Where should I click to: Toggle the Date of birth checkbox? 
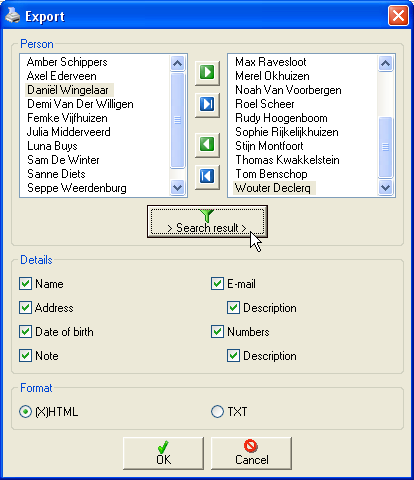[25, 332]
